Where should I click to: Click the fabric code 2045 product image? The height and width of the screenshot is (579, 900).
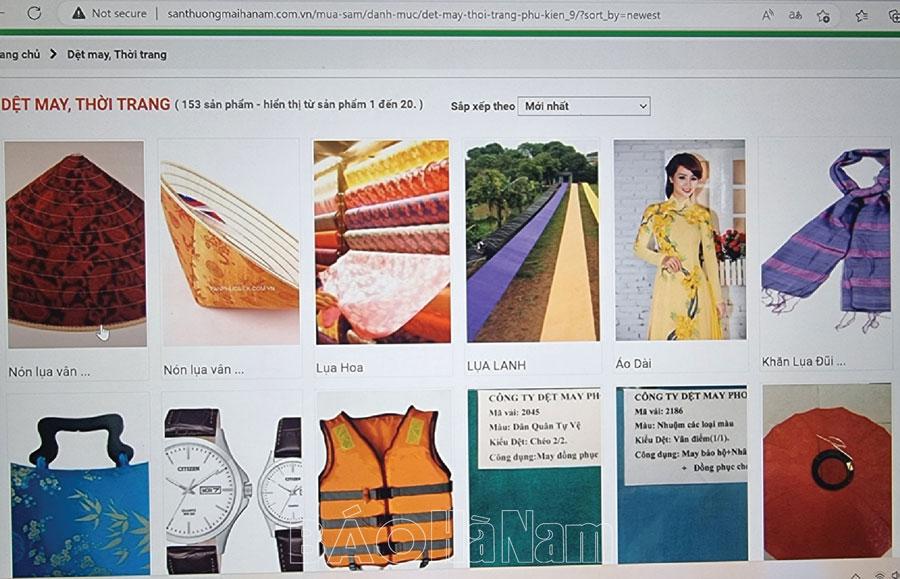(x=533, y=478)
